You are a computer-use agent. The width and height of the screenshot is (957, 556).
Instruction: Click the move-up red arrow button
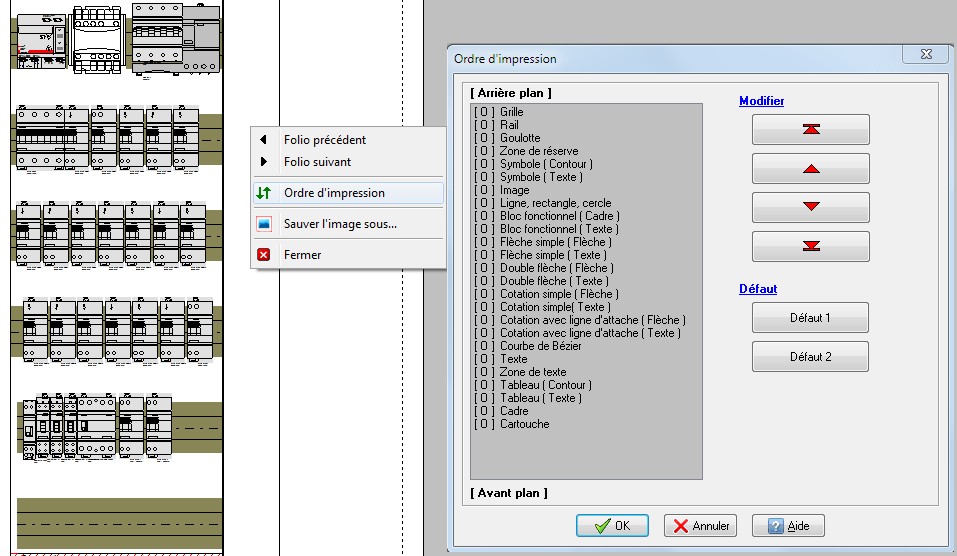click(810, 168)
